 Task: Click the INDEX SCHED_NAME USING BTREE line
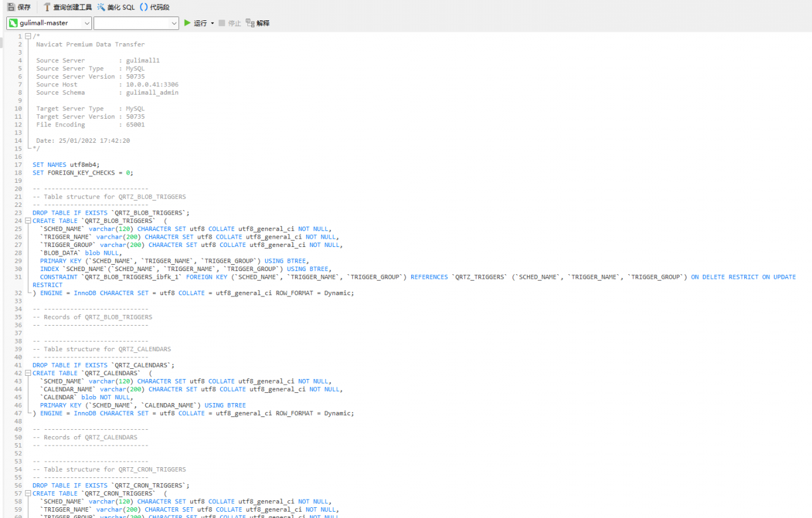pos(186,269)
